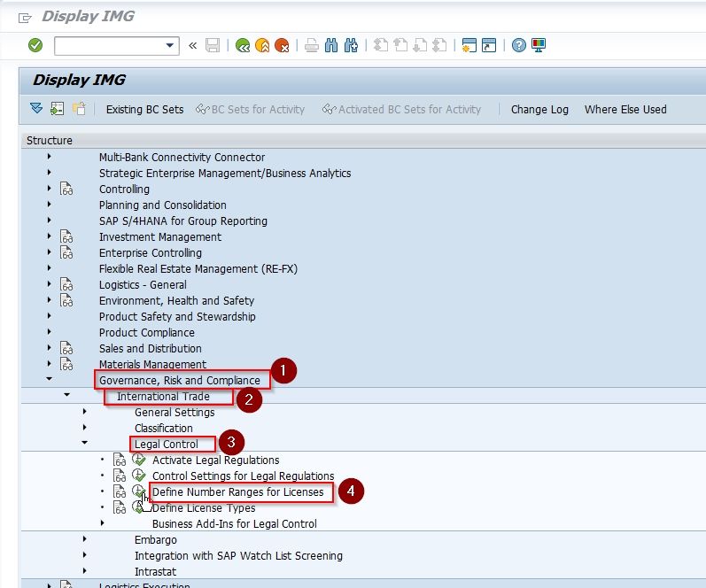Expand SAP S/4HANA for Group Reporting

pos(49,220)
